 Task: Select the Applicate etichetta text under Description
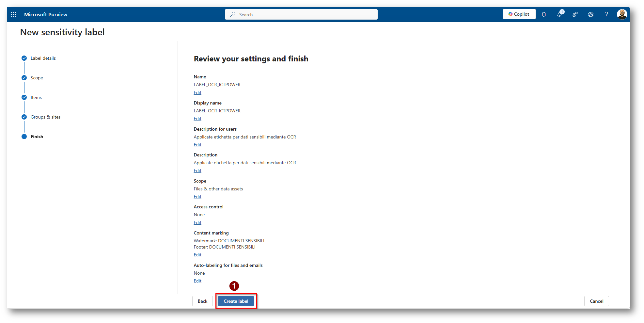click(x=245, y=163)
